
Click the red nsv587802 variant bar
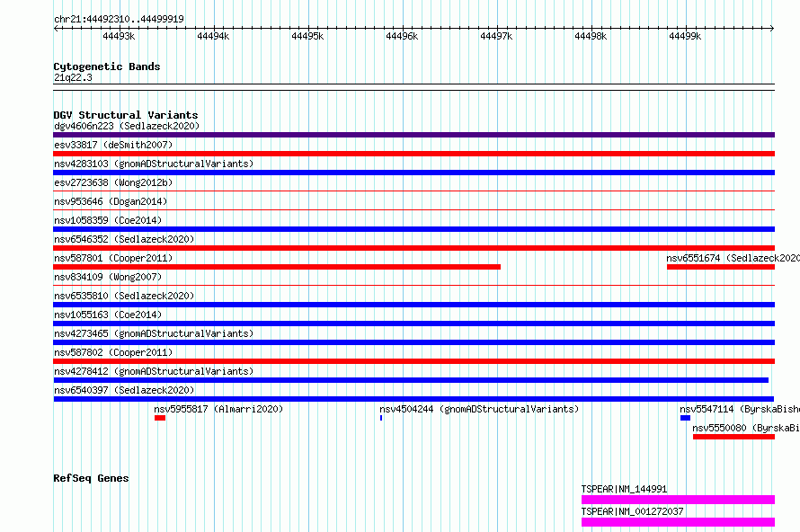[413, 361]
